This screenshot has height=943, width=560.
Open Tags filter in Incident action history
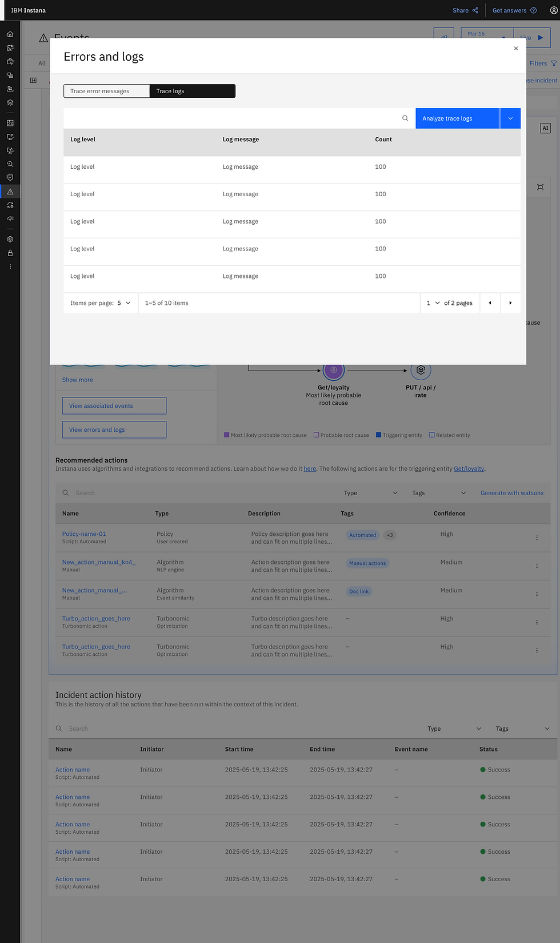pyautogui.click(x=522, y=729)
